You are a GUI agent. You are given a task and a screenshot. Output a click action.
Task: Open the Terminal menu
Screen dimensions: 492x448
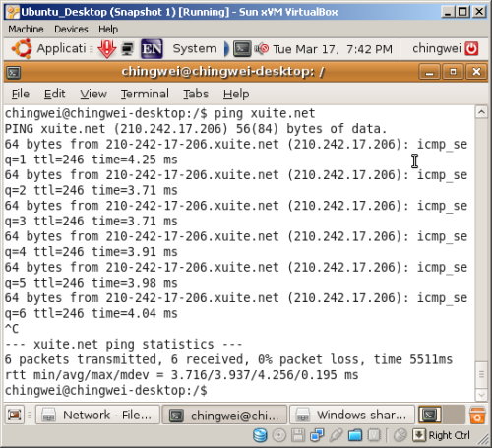click(x=145, y=94)
